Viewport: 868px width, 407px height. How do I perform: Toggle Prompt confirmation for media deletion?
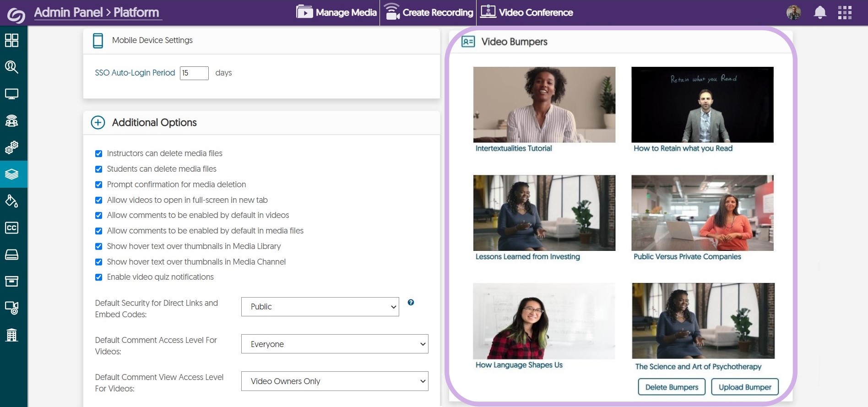98,185
